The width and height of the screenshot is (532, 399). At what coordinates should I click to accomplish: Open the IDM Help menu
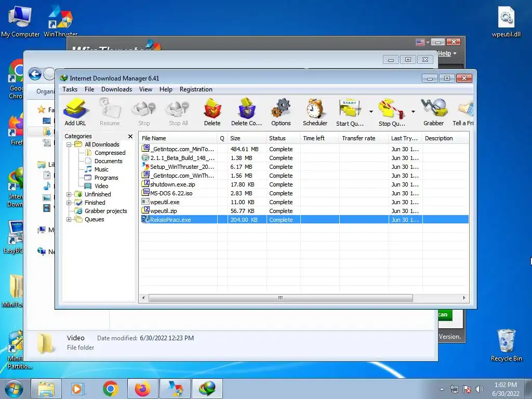[x=166, y=89]
